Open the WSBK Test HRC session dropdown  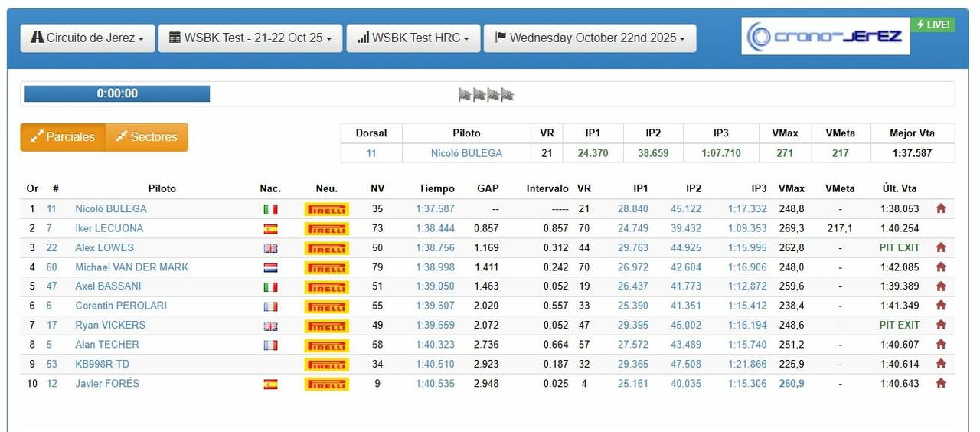[413, 38]
